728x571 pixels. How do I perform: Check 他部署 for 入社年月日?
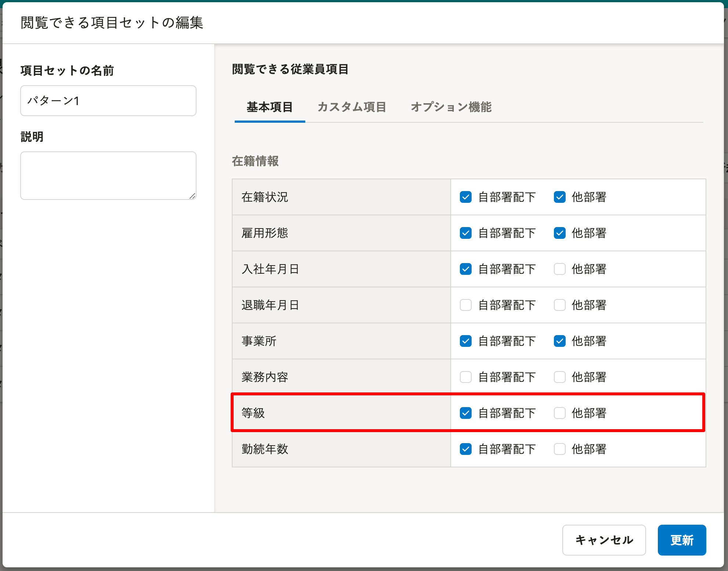pyautogui.click(x=559, y=269)
